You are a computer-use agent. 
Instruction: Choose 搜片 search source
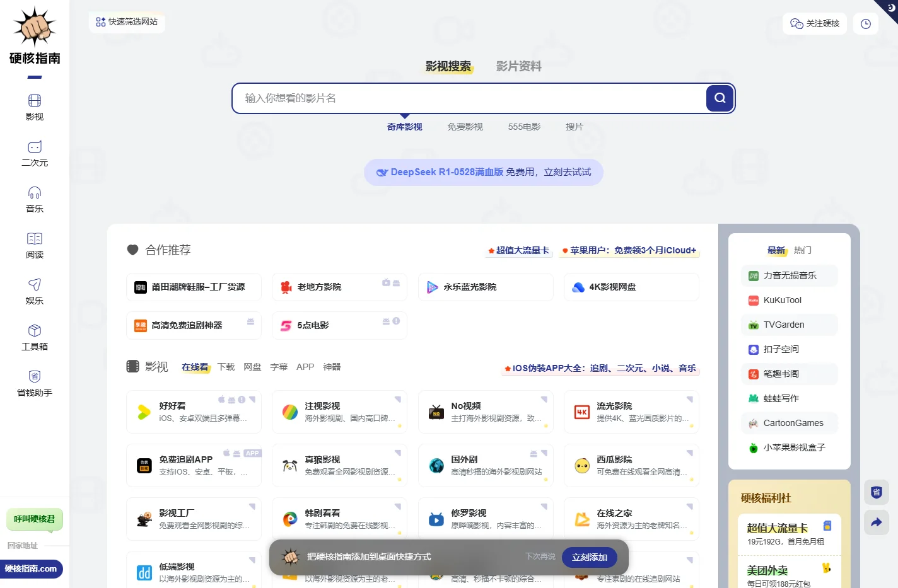(574, 127)
